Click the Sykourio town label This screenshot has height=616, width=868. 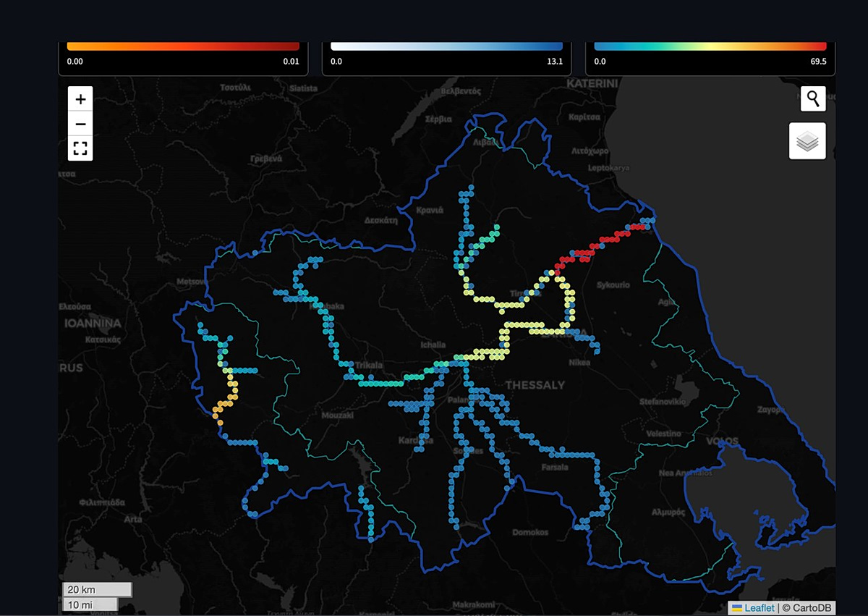(x=613, y=285)
